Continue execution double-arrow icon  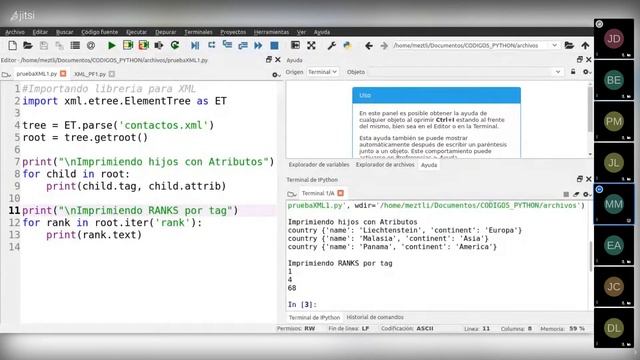point(258,45)
